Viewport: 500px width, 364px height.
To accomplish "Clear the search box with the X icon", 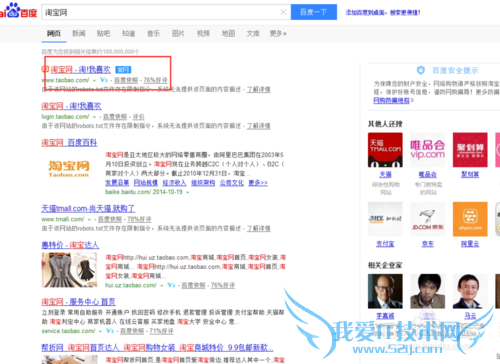I will point(283,12).
